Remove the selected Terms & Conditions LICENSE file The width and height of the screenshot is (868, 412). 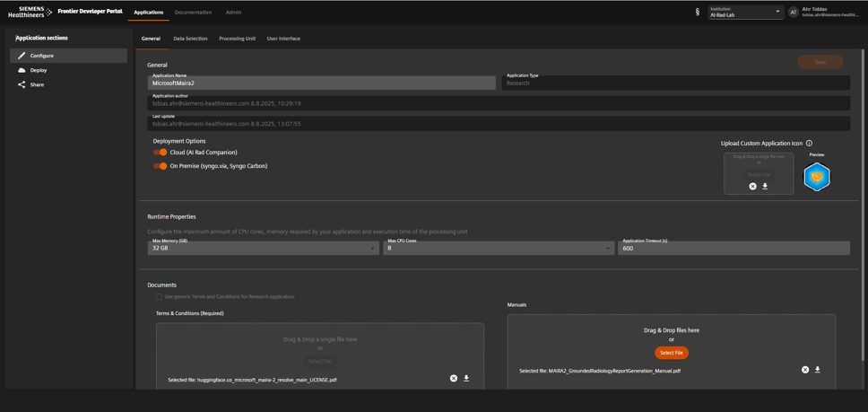point(454,378)
